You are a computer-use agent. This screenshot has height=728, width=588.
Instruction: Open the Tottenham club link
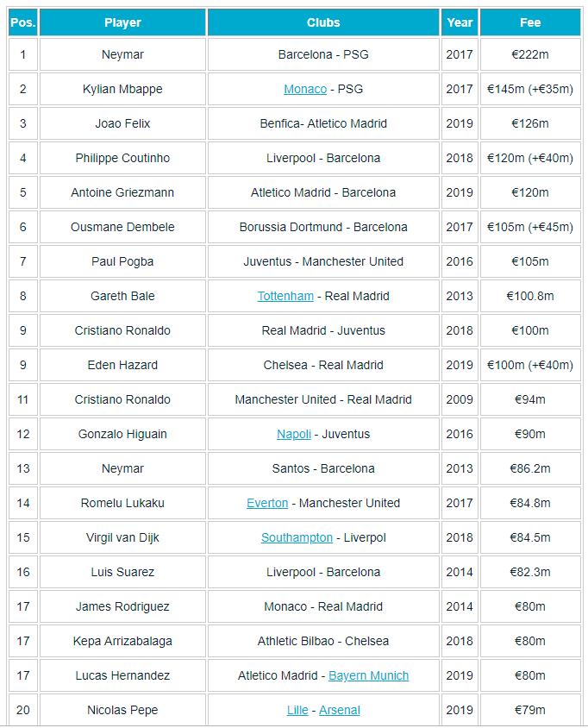pyautogui.click(x=285, y=296)
